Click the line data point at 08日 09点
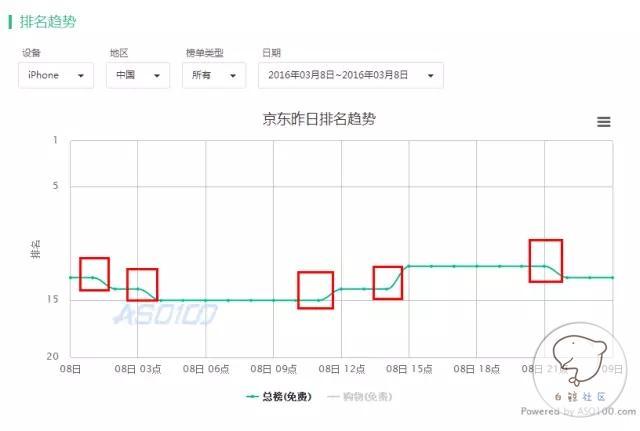Screen dimensions: 640x431 (x=273, y=300)
